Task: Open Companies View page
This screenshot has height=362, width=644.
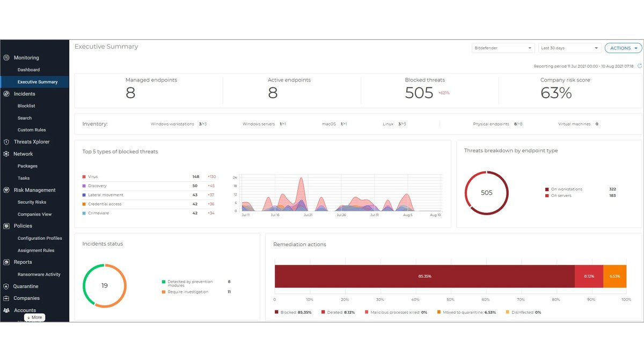Action: point(35,214)
